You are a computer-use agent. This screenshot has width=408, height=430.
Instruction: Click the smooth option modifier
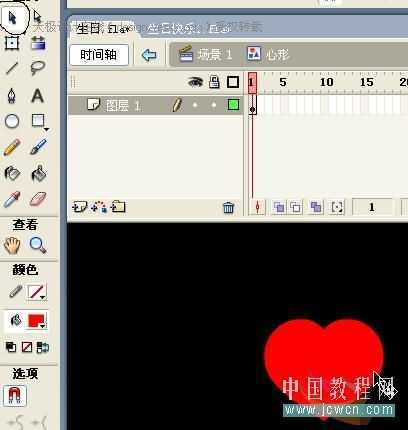pyautogui.click(x=16, y=423)
